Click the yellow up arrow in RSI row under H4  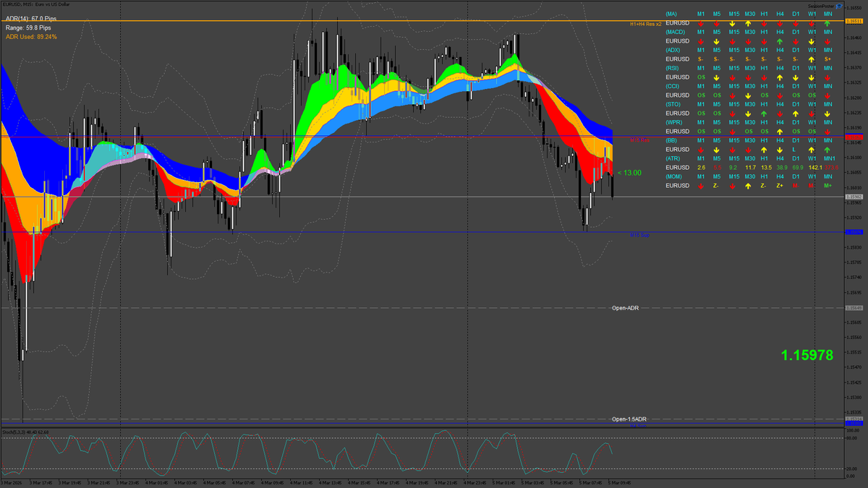coord(780,77)
